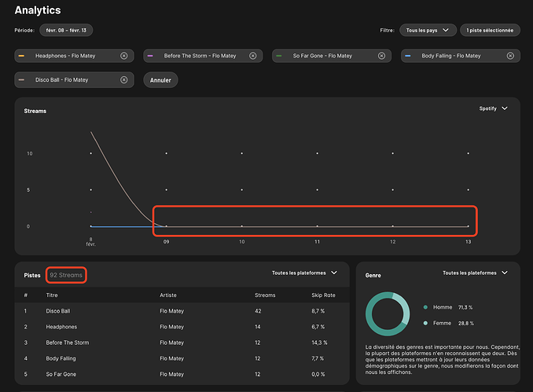
Task: Open the période date range selector
Action: [x=65, y=31]
